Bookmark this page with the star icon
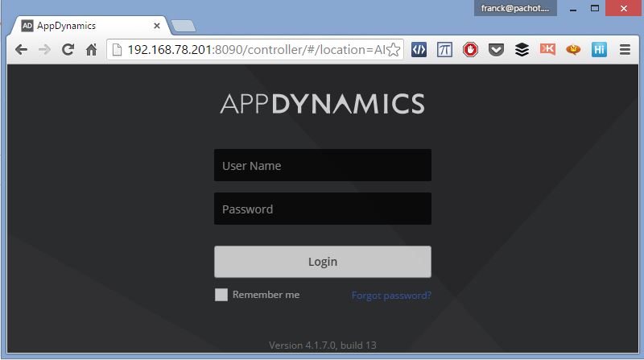 point(393,50)
